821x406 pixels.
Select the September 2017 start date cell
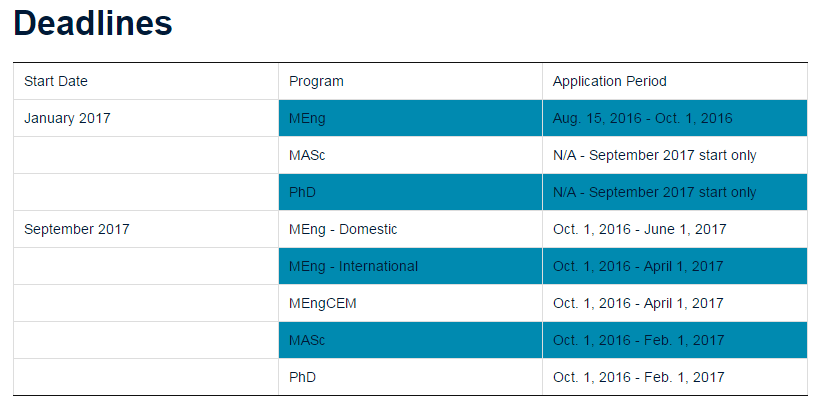[76, 229]
